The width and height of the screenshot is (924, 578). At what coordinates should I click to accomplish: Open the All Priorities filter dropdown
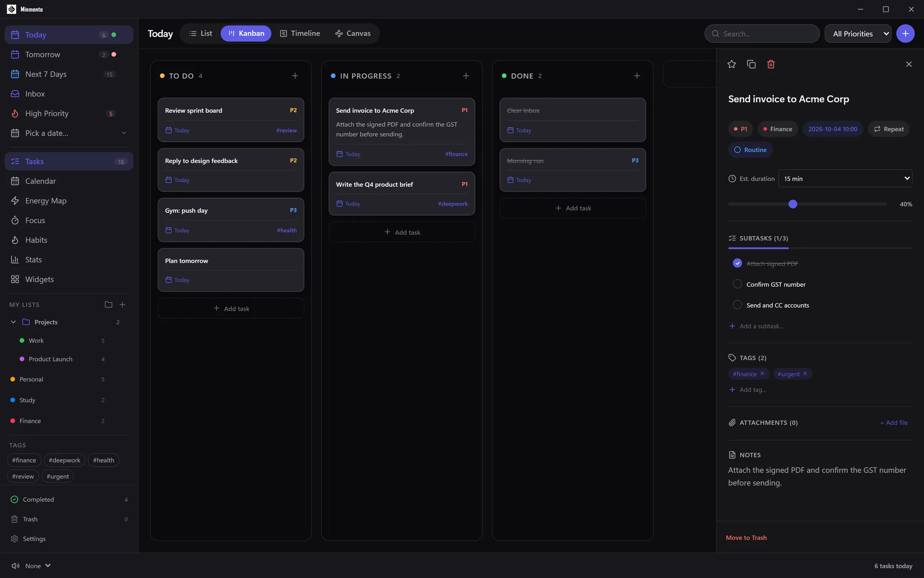(858, 34)
